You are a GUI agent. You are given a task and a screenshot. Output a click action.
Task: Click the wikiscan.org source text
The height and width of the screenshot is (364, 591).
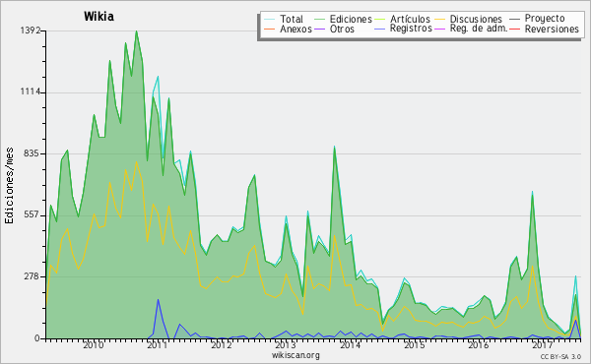coord(295,355)
